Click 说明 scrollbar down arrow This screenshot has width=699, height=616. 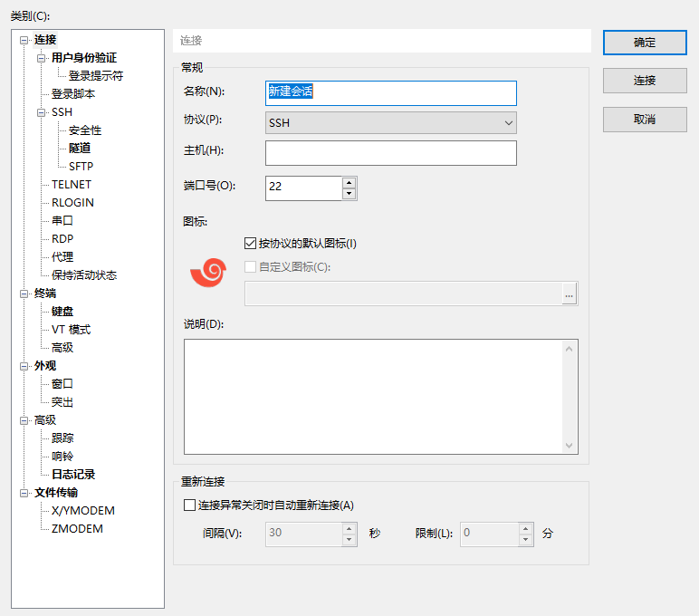point(569,445)
